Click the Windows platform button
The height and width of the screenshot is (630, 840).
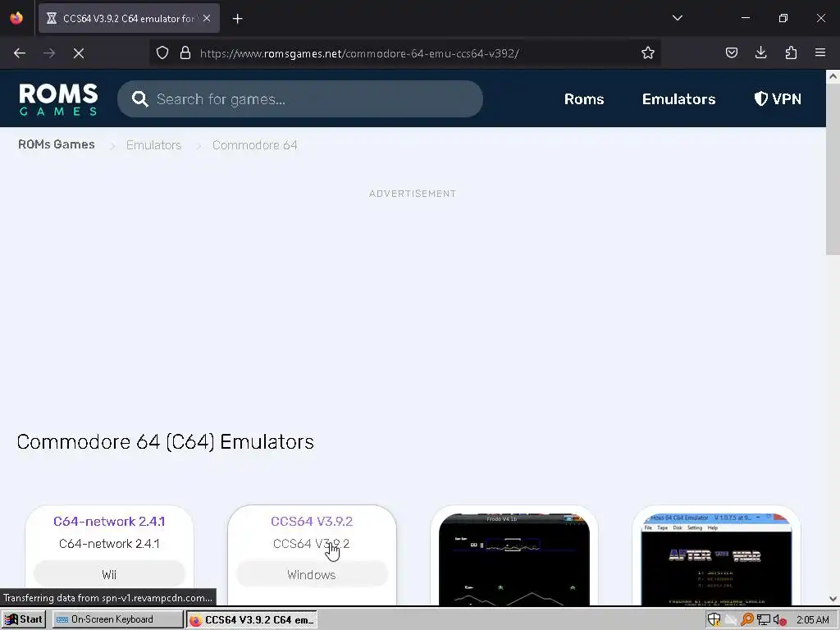coord(312,575)
